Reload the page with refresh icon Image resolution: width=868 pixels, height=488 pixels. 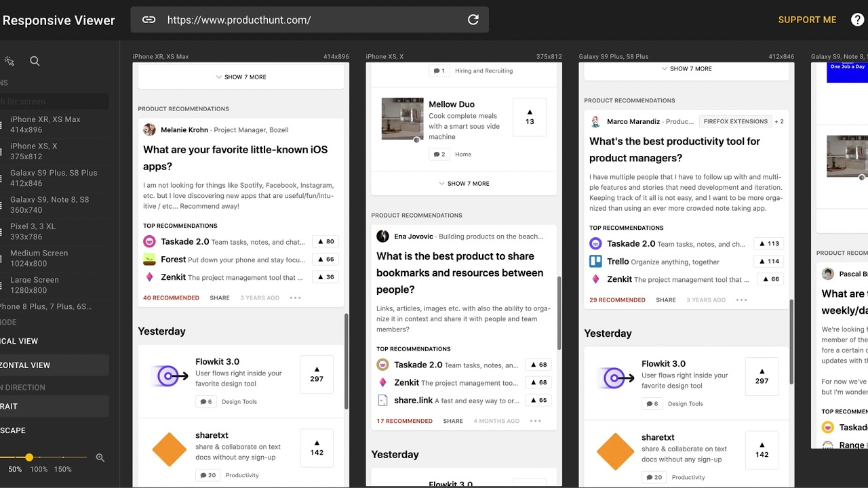(473, 20)
